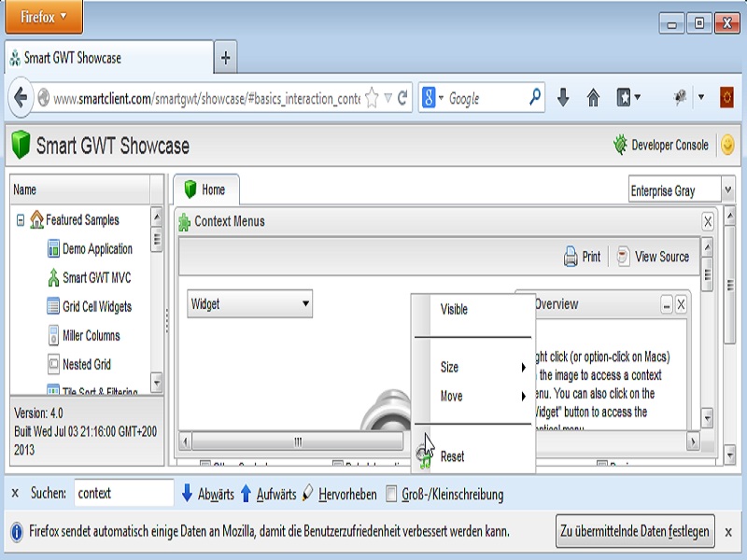
Task: Click the Firefox home icon
Action: (x=593, y=98)
